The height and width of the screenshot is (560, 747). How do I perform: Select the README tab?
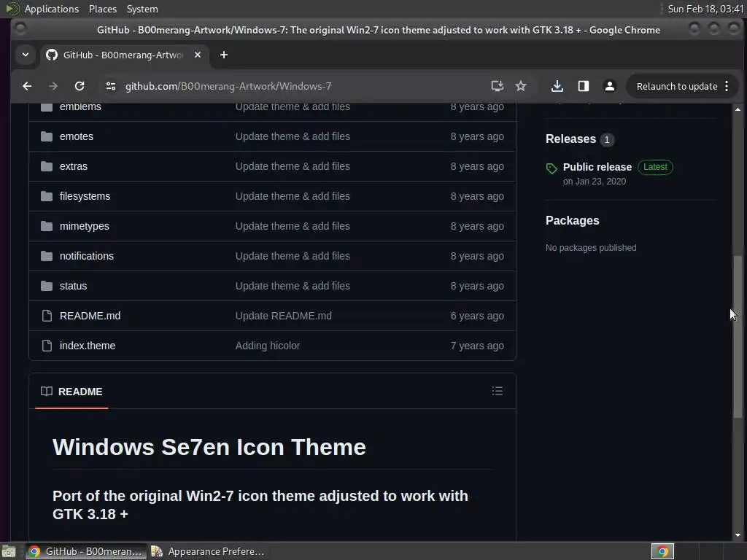(72, 392)
